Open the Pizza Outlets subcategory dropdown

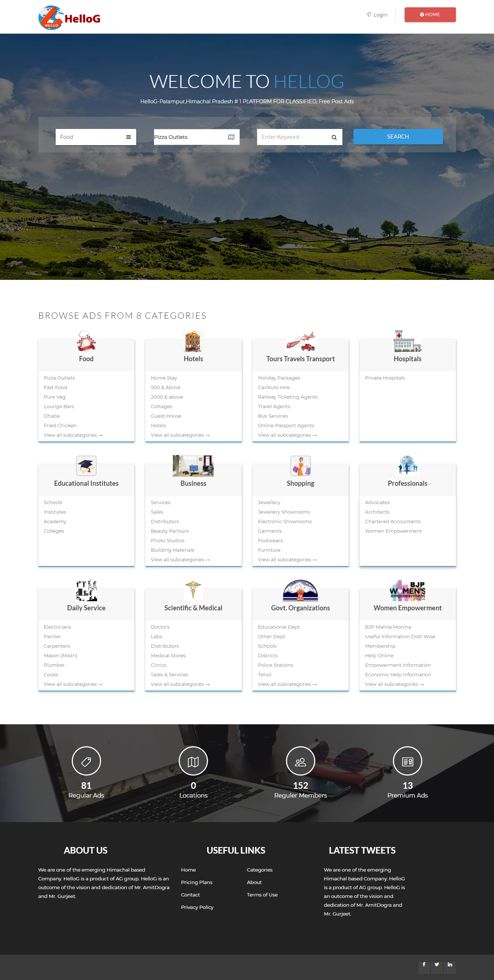197,137
